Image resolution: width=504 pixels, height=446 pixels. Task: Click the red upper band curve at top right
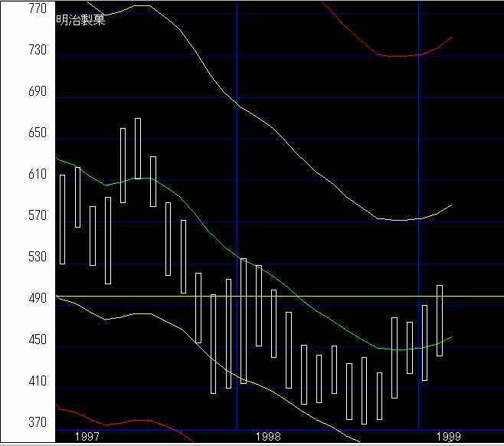click(x=398, y=56)
